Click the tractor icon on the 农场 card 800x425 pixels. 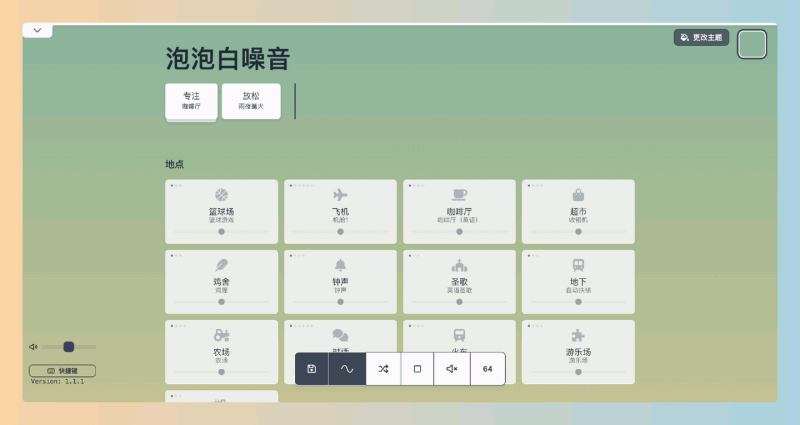point(221,335)
